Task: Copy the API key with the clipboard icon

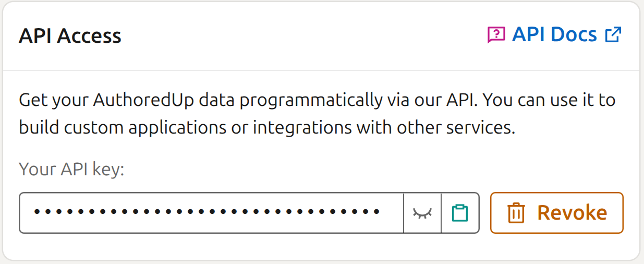Action: click(460, 213)
